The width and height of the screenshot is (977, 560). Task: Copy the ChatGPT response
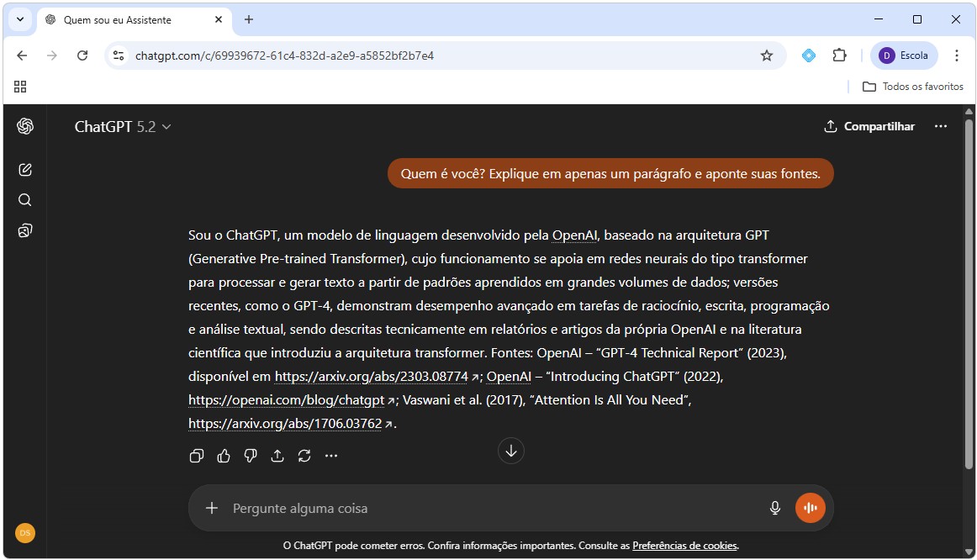click(x=197, y=456)
